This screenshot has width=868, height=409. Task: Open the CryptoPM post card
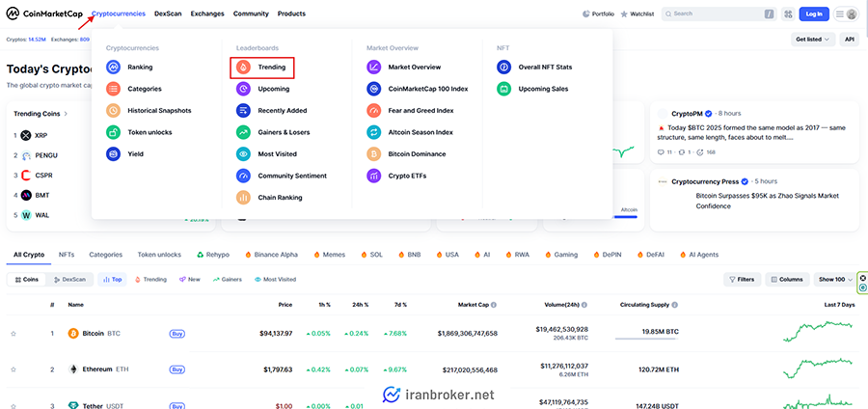754,132
